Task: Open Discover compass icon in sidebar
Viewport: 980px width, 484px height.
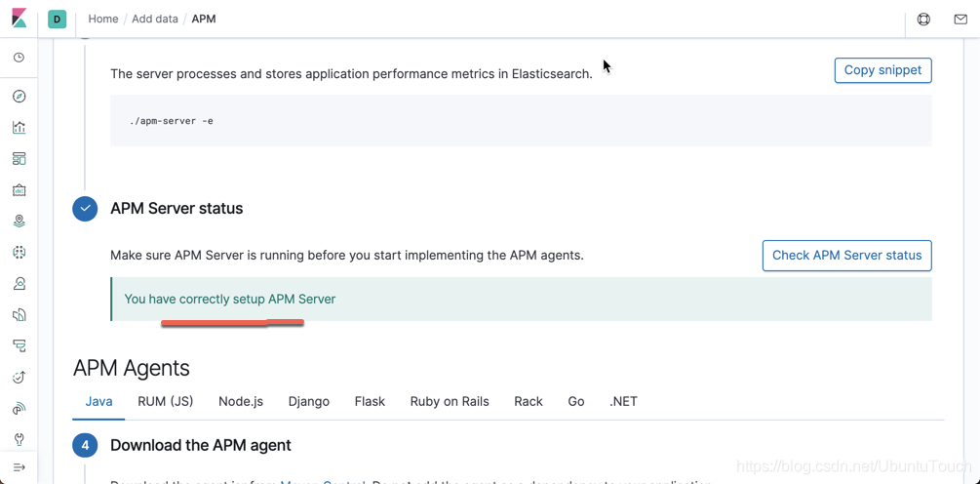Action: click(x=20, y=97)
